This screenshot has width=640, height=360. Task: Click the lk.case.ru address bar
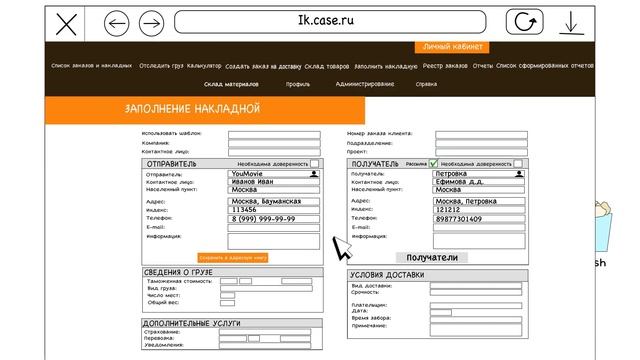330,22
